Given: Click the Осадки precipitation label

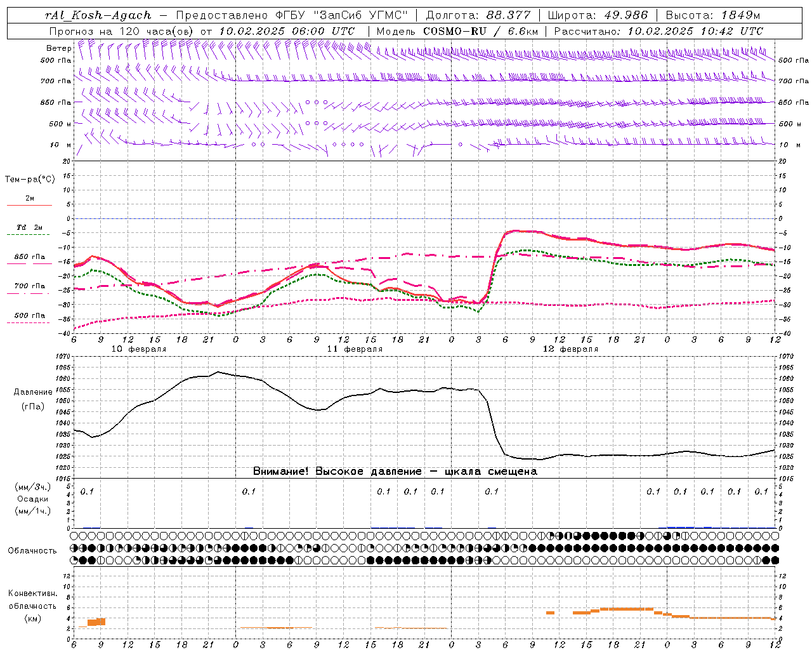Looking at the screenshot, I should pyautogui.click(x=33, y=499).
